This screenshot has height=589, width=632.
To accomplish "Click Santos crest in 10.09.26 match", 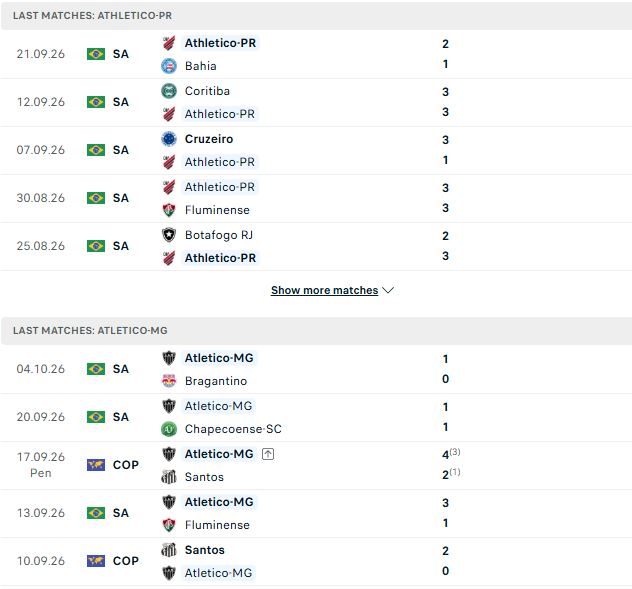I will [169, 550].
